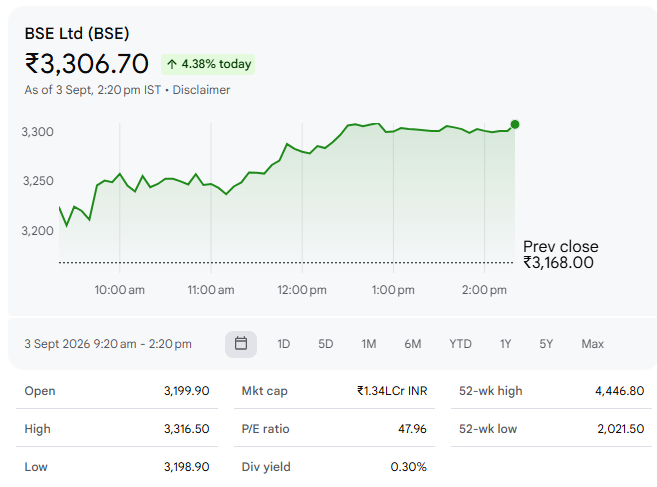This screenshot has height=487, width=657.
Task: Switch to the 5D time range
Action: pos(326,344)
